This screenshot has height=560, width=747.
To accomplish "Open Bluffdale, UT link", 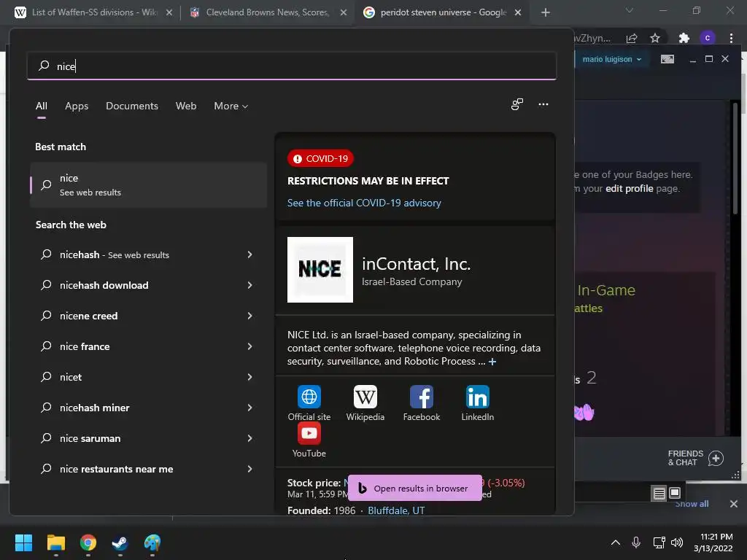I will pos(396,510).
